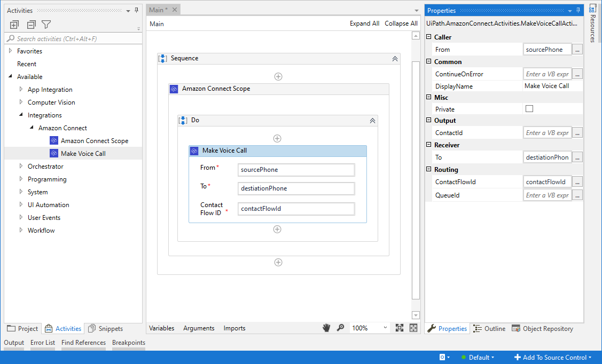This screenshot has width=602, height=364.
Task: Expand the System node
Action: (21, 192)
